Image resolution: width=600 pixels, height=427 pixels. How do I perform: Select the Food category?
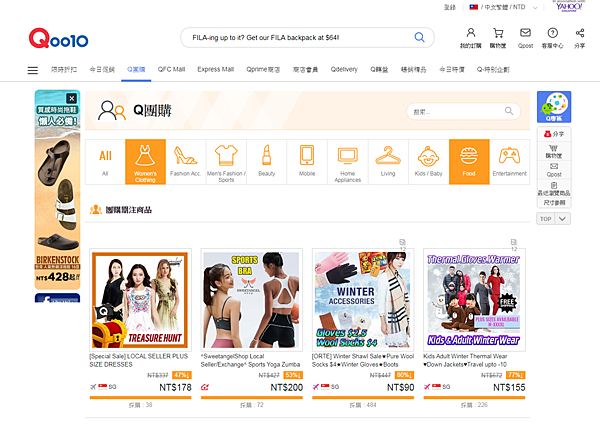[x=469, y=162]
